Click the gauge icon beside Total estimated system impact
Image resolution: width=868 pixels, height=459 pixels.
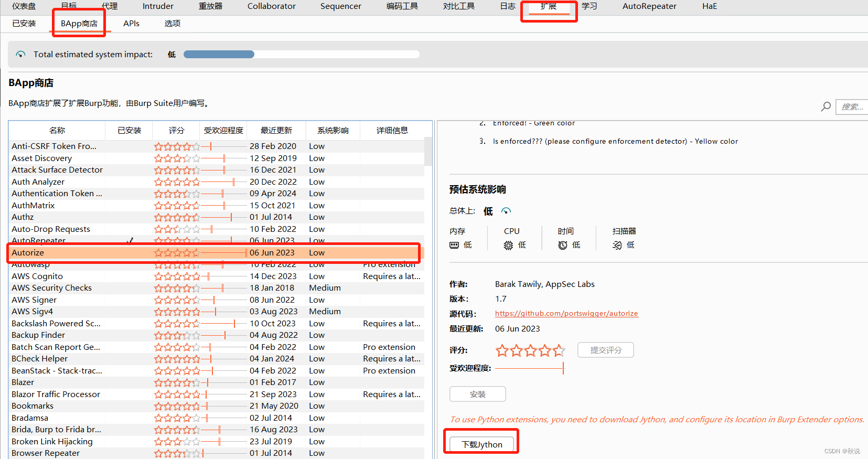[20, 54]
